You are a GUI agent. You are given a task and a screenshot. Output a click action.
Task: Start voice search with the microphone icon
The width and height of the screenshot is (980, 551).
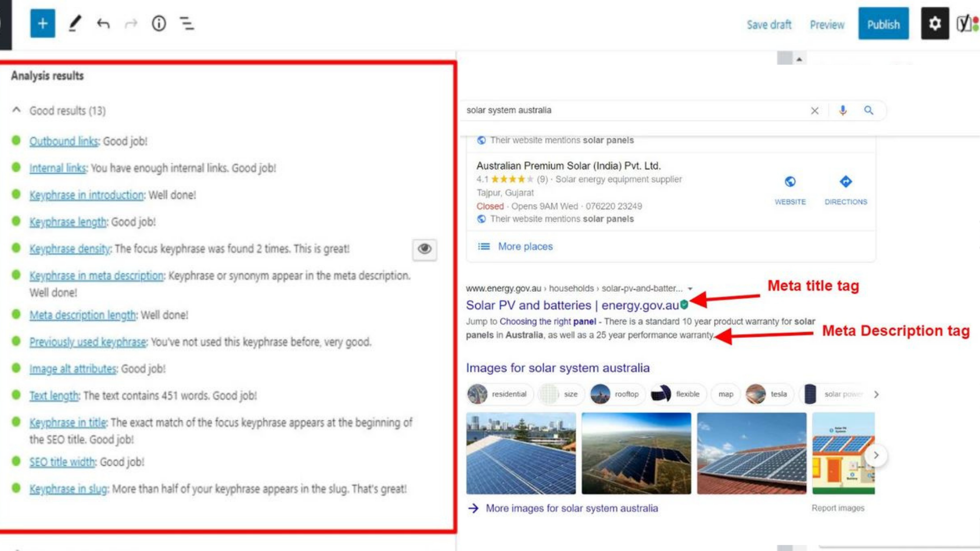[843, 110]
